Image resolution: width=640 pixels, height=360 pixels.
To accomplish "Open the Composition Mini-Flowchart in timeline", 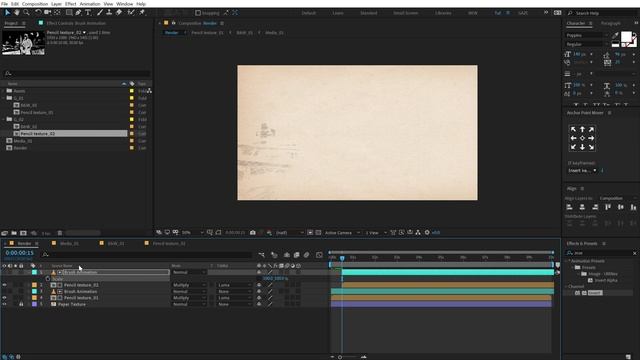I will pyautogui.click(x=262, y=255).
